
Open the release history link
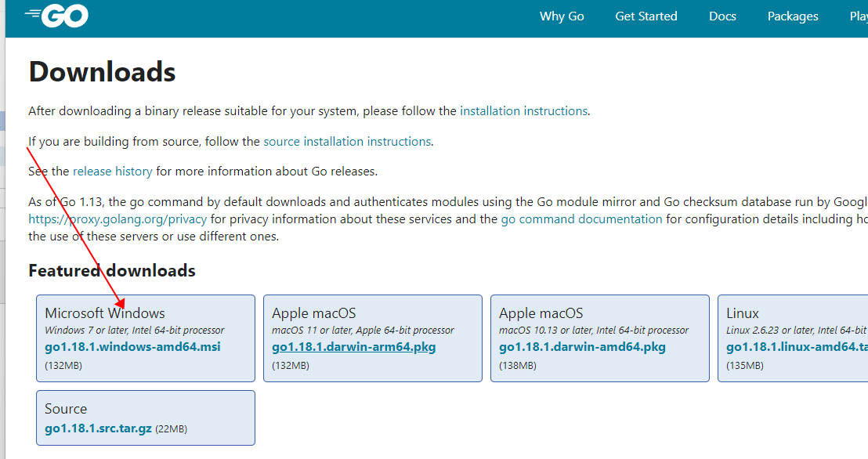point(112,172)
